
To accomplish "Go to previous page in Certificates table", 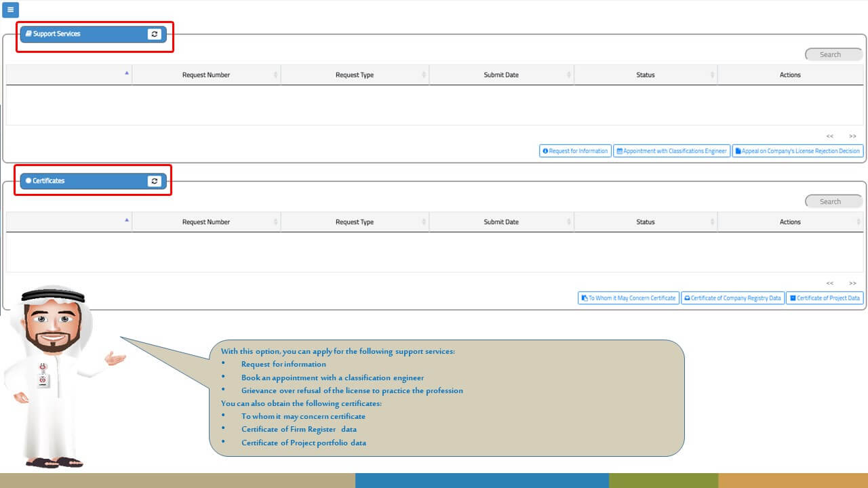I will [x=830, y=283].
